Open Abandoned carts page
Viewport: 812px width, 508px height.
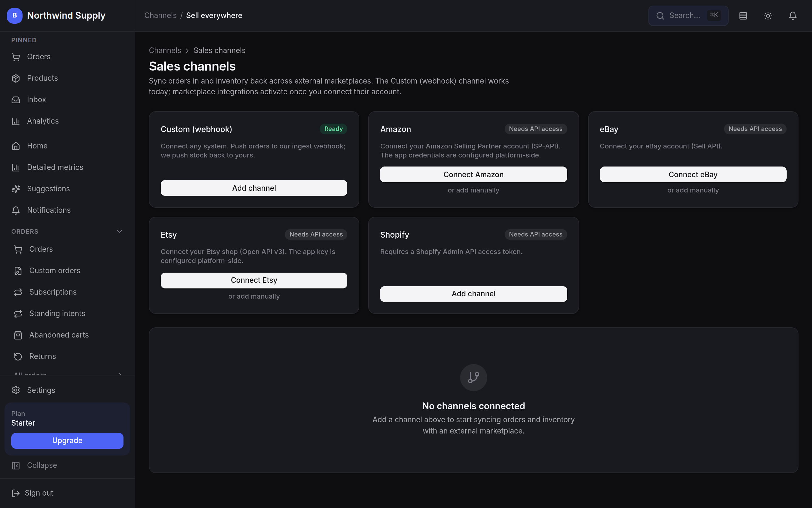click(x=67, y=335)
